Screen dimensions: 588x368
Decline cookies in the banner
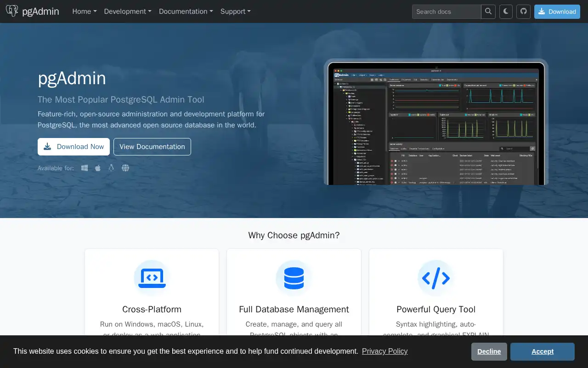(489, 351)
